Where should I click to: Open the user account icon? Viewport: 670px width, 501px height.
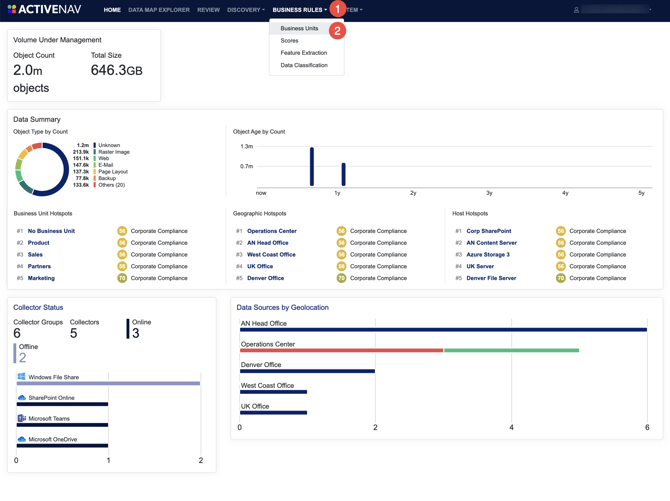pyautogui.click(x=576, y=10)
